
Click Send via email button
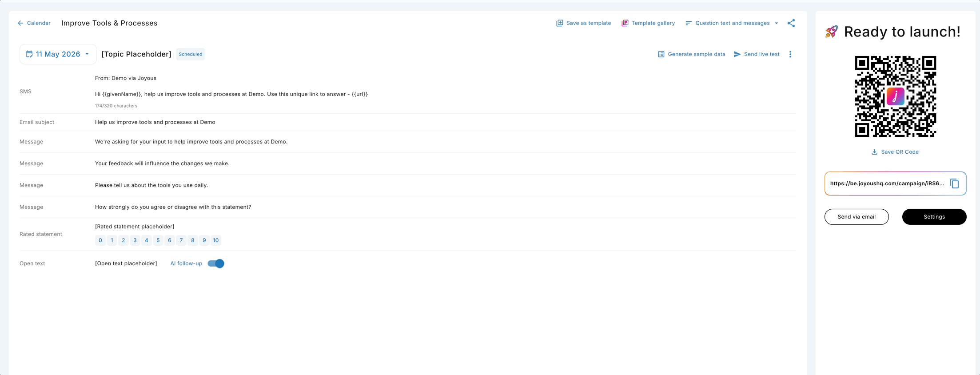pos(857,217)
